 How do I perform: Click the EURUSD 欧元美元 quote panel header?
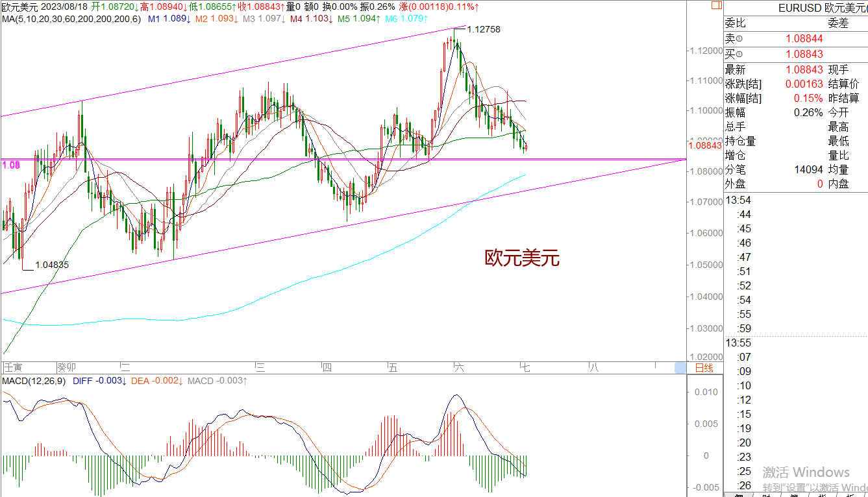[x=823, y=8]
